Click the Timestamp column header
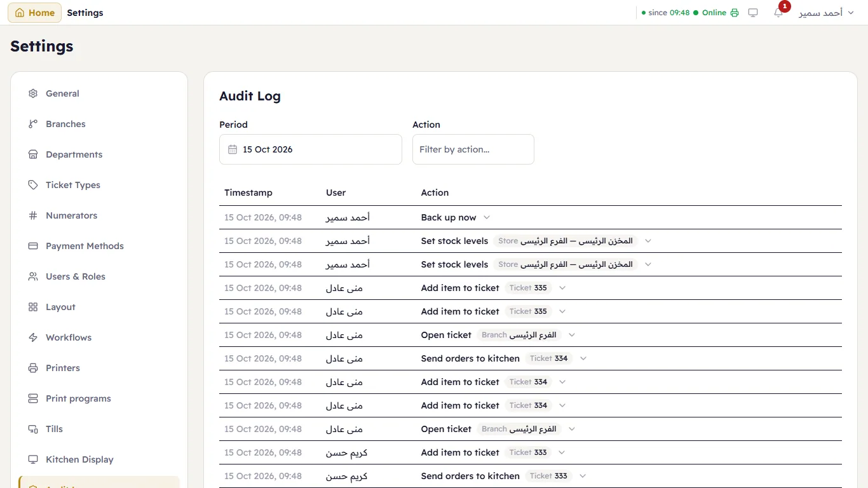The height and width of the screenshot is (488, 868). click(x=248, y=193)
